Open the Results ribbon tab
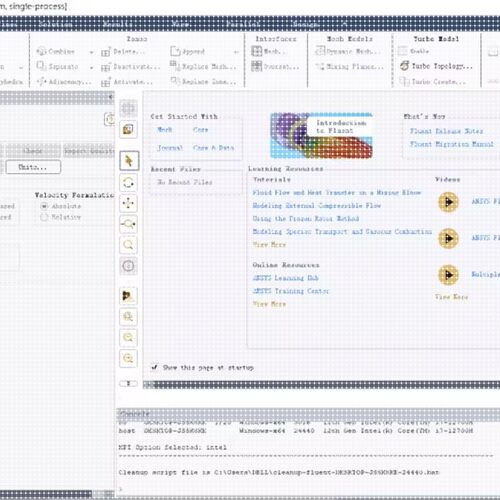This screenshot has width=500, height=500. [x=117, y=24]
